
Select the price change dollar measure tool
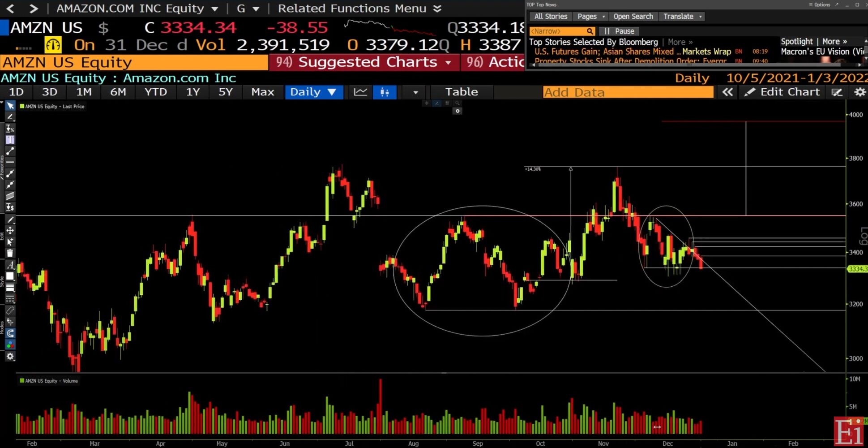click(x=10, y=207)
